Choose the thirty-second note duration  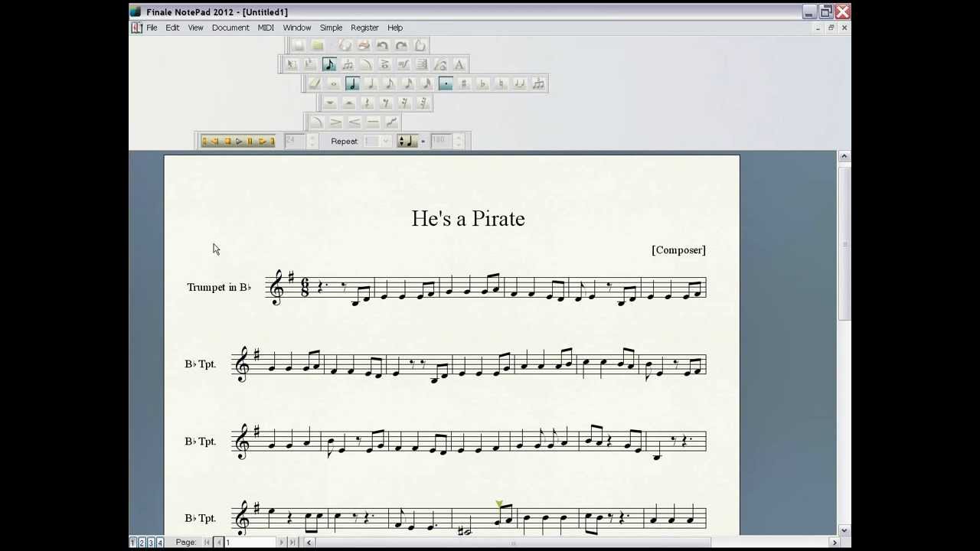tap(426, 83)
